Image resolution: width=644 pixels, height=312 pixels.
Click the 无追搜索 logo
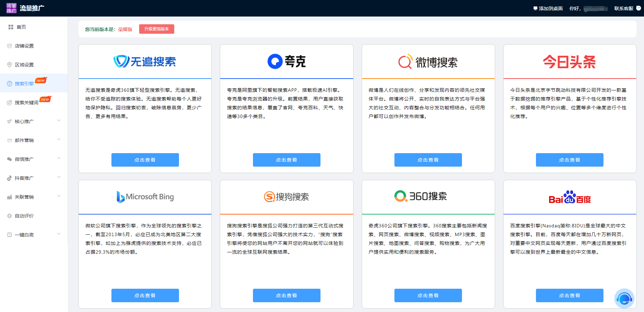[x=145, y=61]
